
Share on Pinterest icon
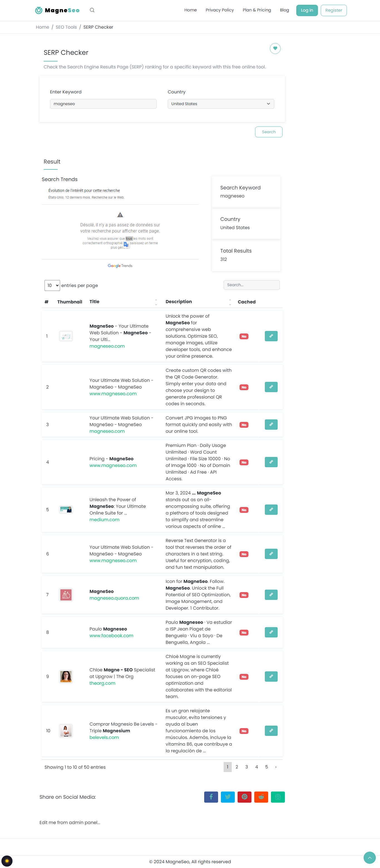pyautogui.click(x=244, y=797)
